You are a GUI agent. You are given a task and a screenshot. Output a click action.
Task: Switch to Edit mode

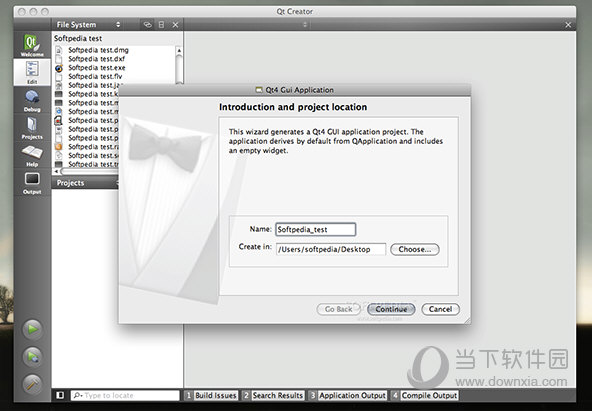[x=32, y=72]
